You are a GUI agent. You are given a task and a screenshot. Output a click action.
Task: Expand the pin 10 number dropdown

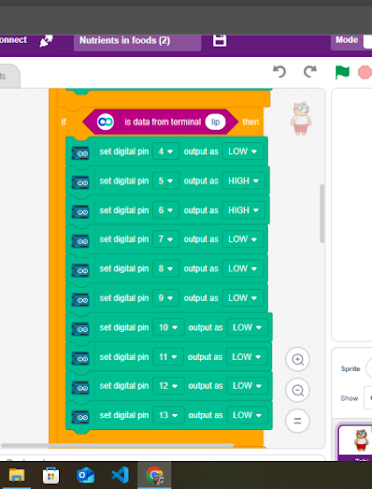click(x=168, y=328)
